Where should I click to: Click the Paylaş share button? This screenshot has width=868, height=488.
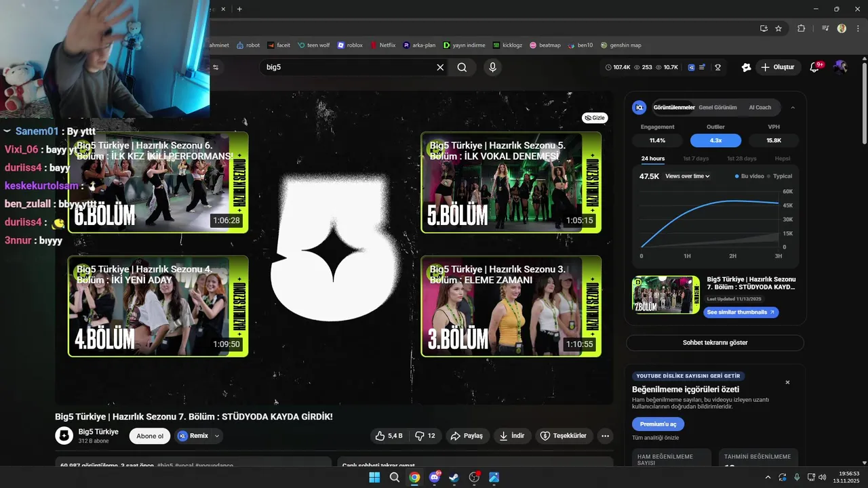coord(467,436)
